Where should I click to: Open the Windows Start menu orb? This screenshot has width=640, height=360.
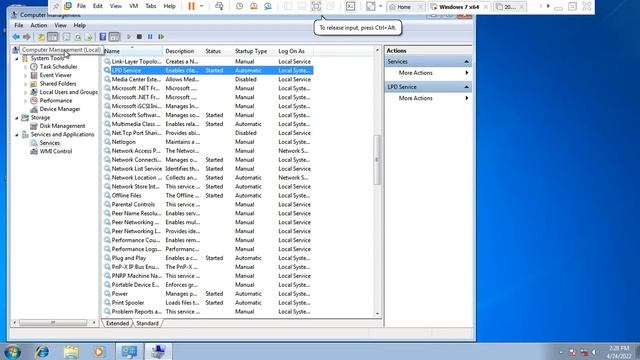[12, 351]
